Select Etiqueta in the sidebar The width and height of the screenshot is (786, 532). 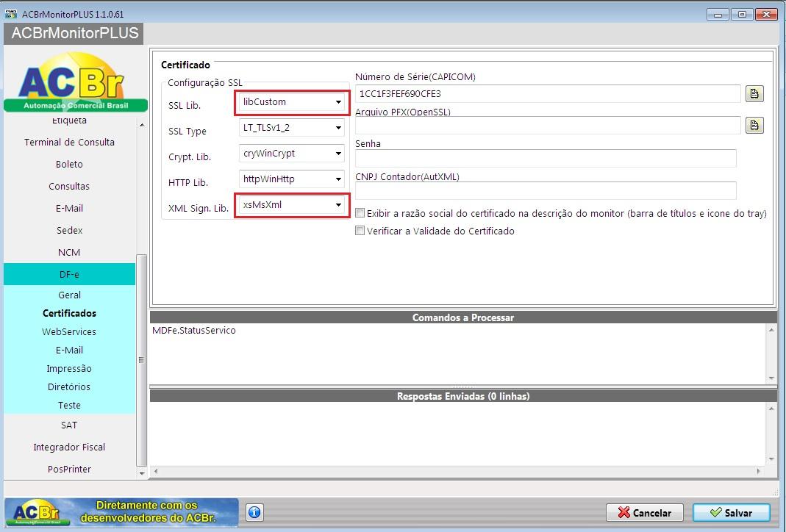pyautogui.click(x=69, y=121)
